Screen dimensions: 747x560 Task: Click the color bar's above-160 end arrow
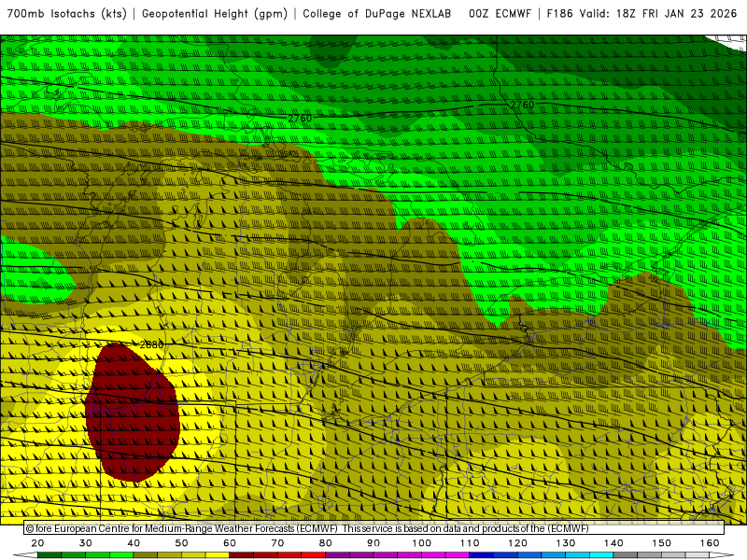(x=722, y=555)
